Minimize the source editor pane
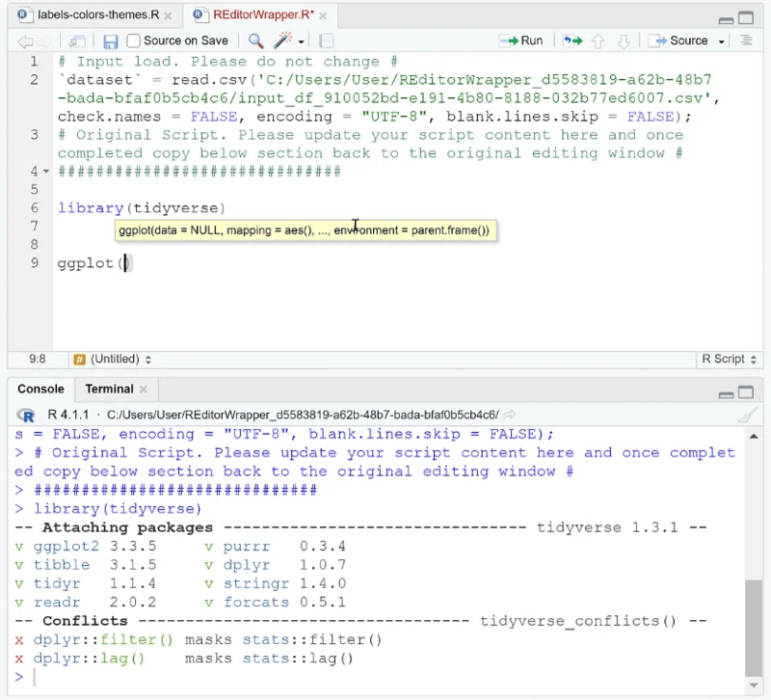 (x=726, y=20)
